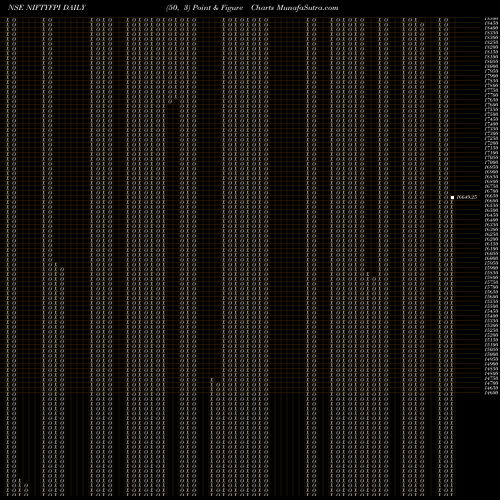
Task: Click the white current price marker square
Action: coord(452,197)
